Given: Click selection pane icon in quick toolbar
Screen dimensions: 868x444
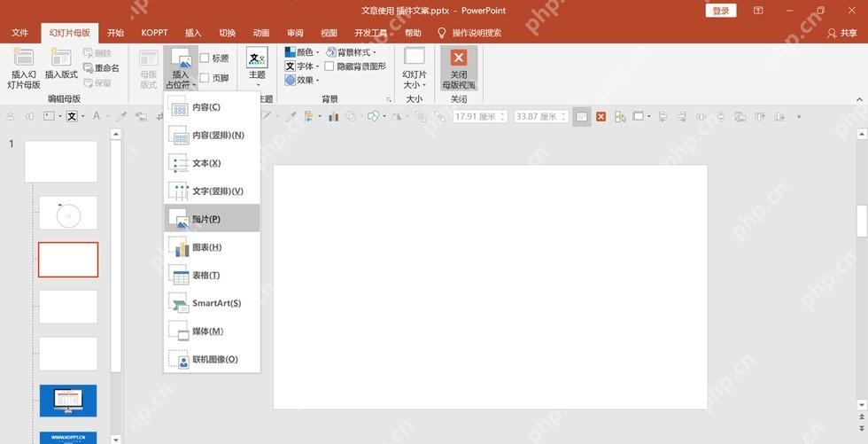Looking at the screenshot, I should (x=620, y=117).
